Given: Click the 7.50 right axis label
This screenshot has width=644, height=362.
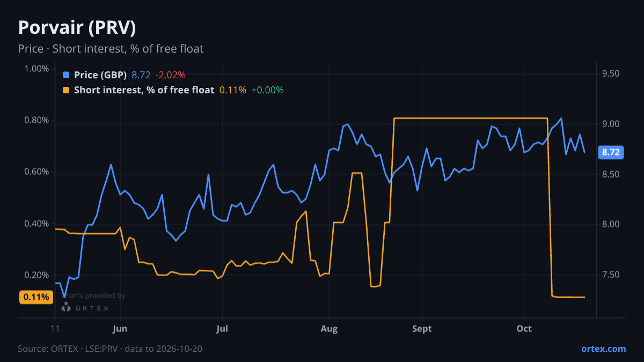Looking at the screenshot, I should tap(611, 275).
